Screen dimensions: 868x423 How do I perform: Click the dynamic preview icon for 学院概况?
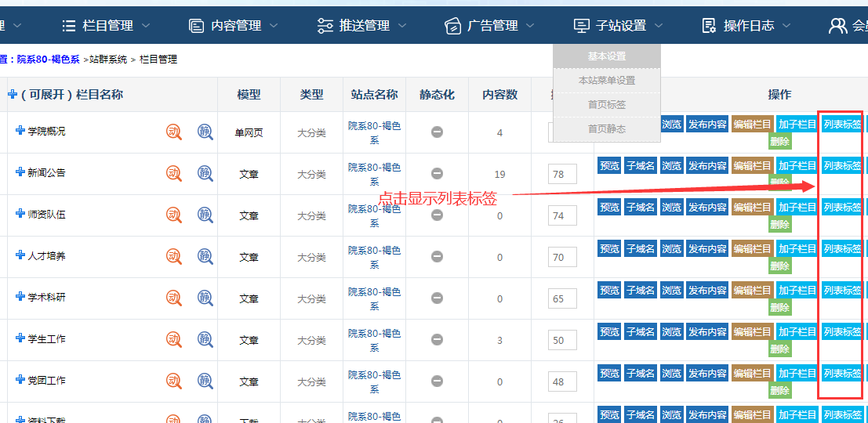pos(174,132)
